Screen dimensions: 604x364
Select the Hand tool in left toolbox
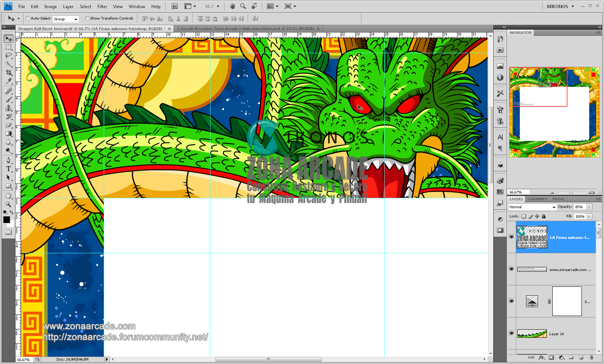8,196
